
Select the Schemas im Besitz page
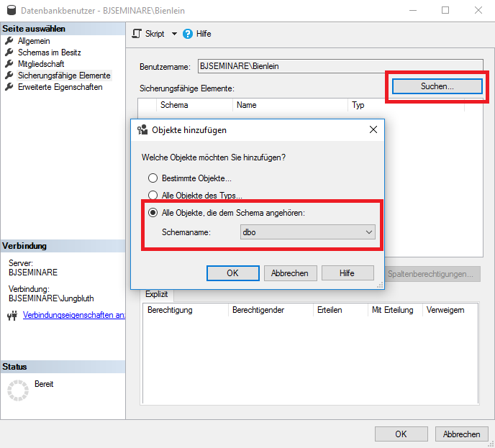(49, 52)
